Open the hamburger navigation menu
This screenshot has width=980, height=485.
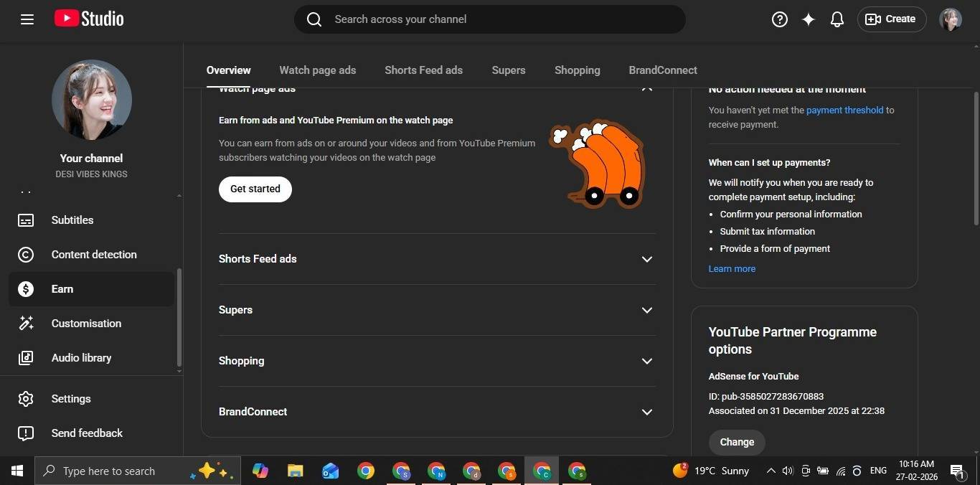[x=27, y=19]
